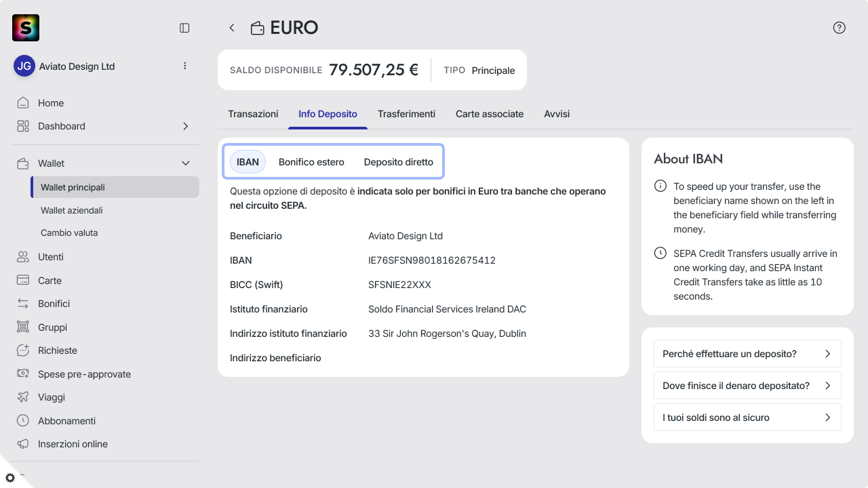Expand Perché effettuare un deposito?
The width and height of the screenshot is (868, 488).
[x=747, y=354]
